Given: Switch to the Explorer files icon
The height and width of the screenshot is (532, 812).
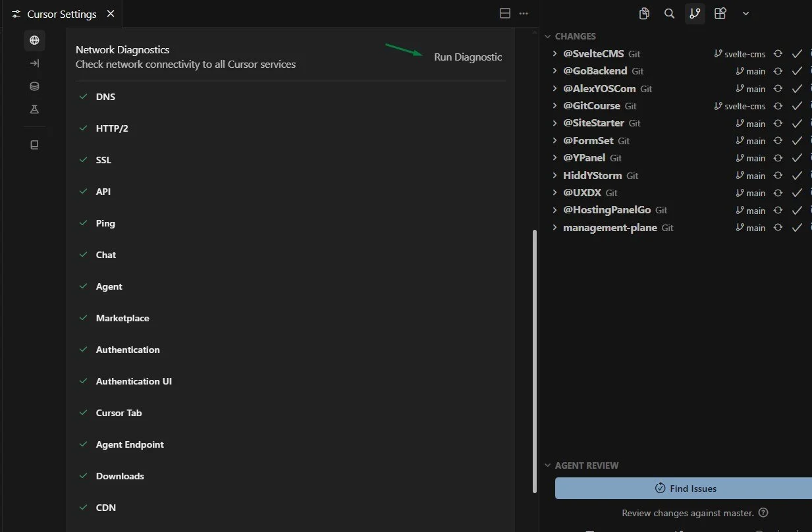Looking at the screenshot, I should point(644,13).
